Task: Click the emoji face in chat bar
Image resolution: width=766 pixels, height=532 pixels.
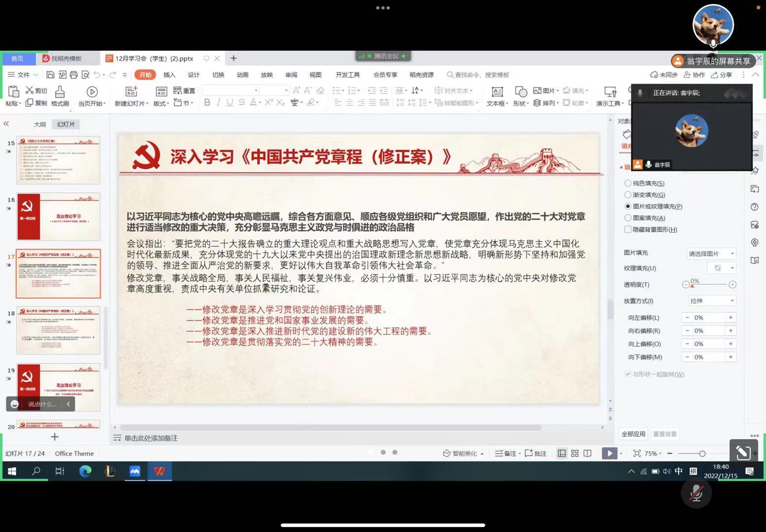Action: point(15,404)
